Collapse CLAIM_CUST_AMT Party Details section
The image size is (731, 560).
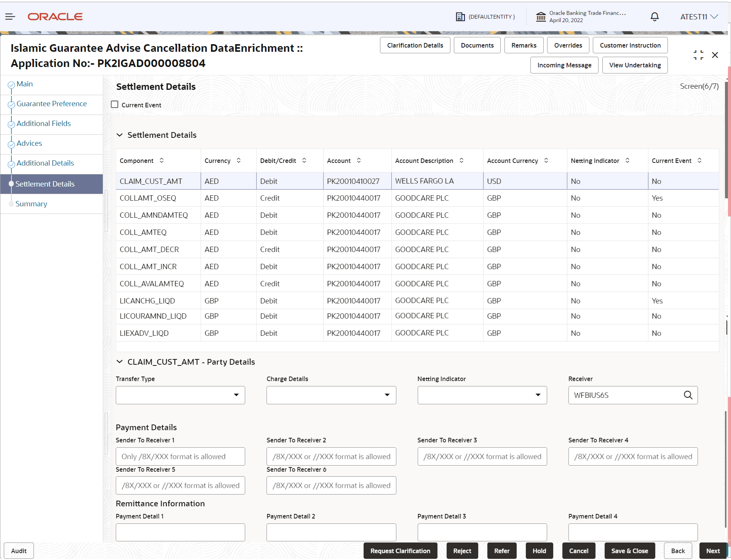pyautogui.click(x=120, y=362)
